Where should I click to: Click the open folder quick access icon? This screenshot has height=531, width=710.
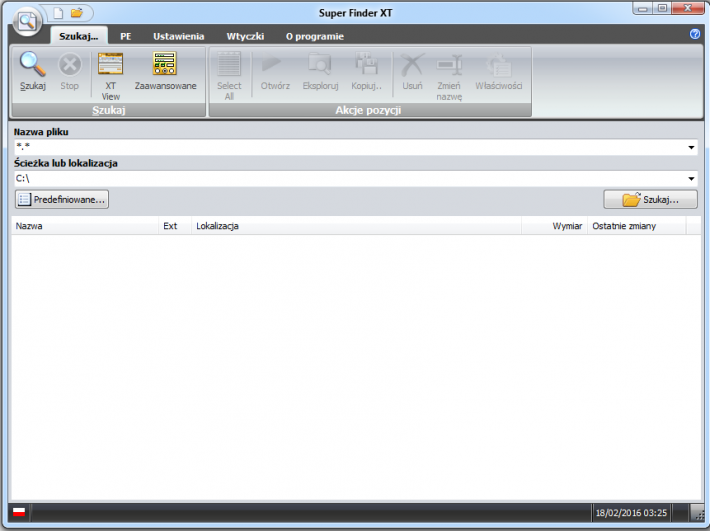point(77,13)
